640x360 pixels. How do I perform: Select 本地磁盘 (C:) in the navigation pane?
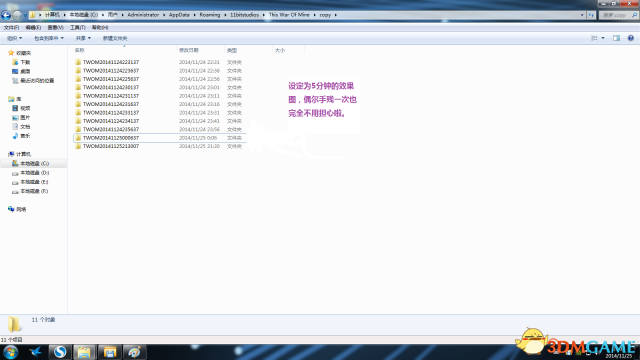[x=31, y=163]
